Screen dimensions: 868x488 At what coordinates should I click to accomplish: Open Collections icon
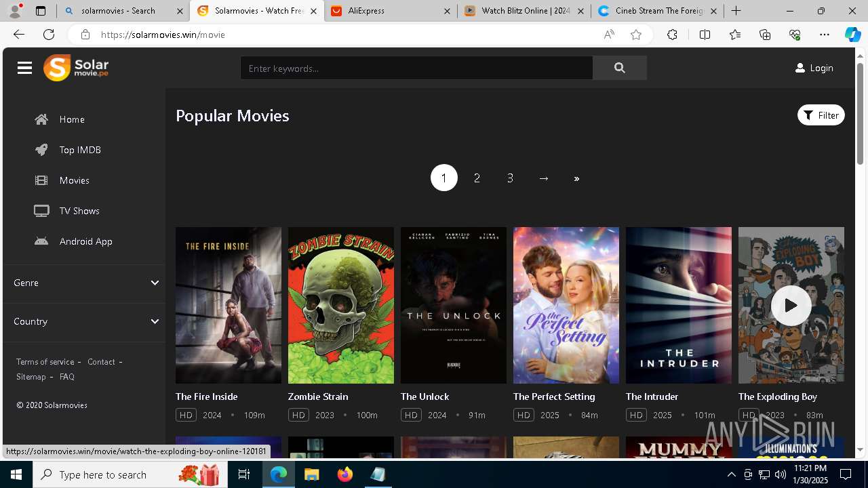click(765, 35)
